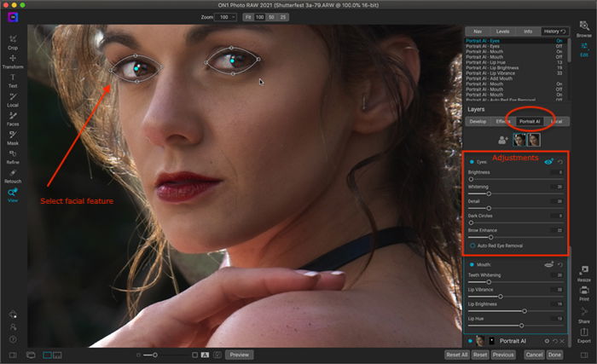Click the Export icon
The height and width of the screenshot is (364, 597).
pos(583,335)
